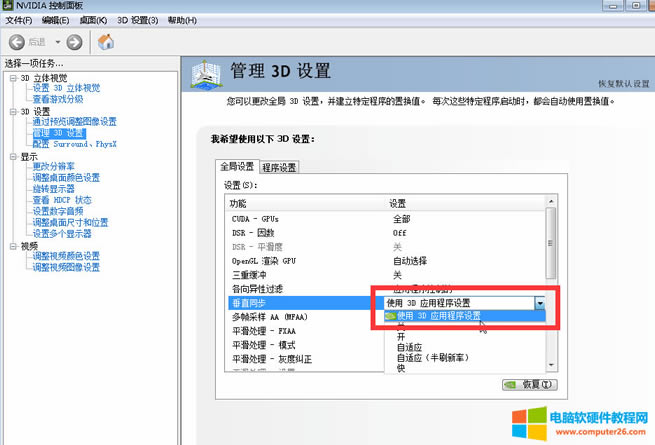Open the back history dropdown arrow
The width and height of the screenshot is (655, 445).
(x=58, y=42)
